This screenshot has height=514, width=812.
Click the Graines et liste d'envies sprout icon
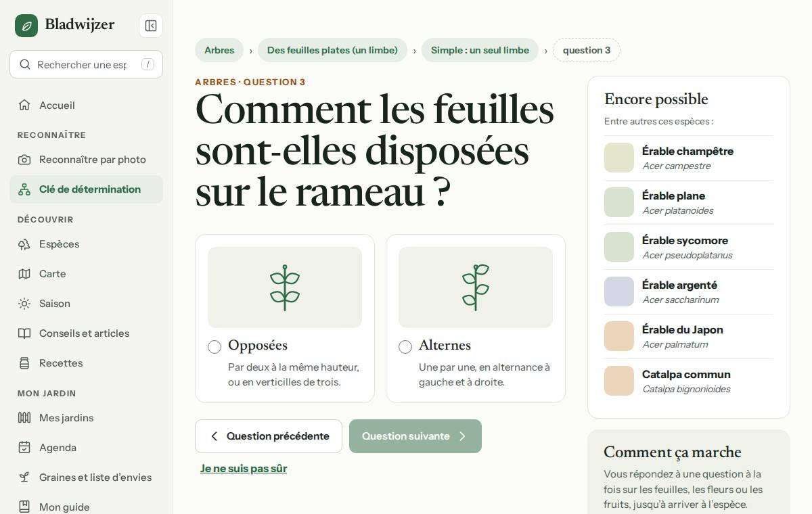24,477
